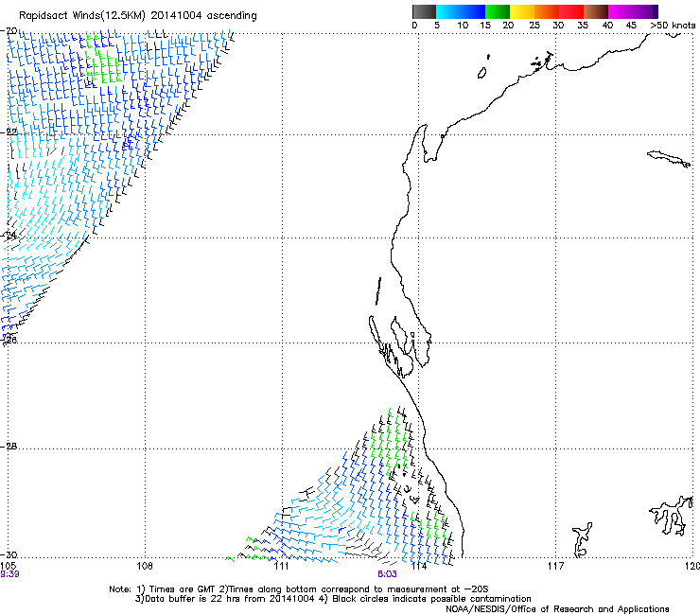Viewport: 700px width, 615px height.
Task: Click the purple '8:03' swath time label
Action: tap(387, 574)
